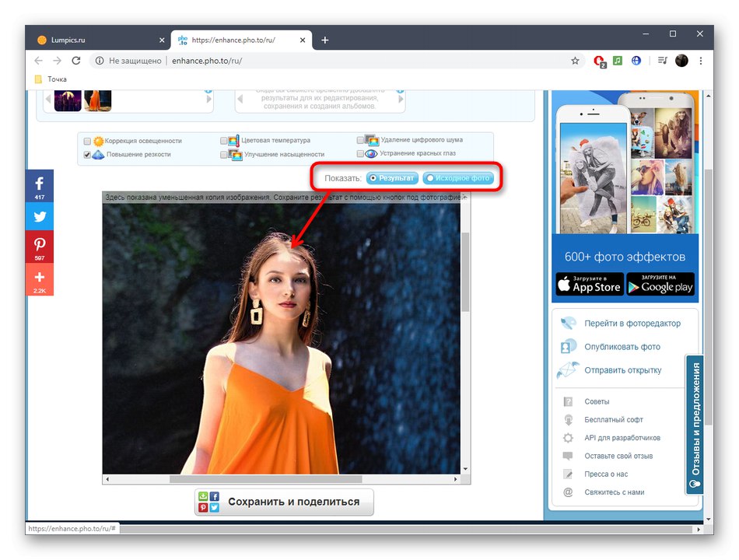Click the Lighting correction sun icon
Image resolution: width=739 pixels, height=560 pixels.
99,141
